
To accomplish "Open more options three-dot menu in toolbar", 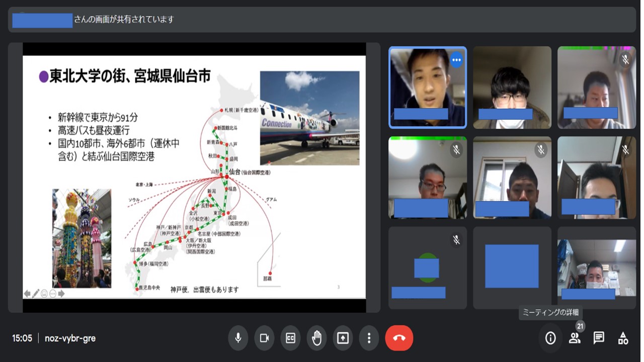I will [x=369, y=338].
